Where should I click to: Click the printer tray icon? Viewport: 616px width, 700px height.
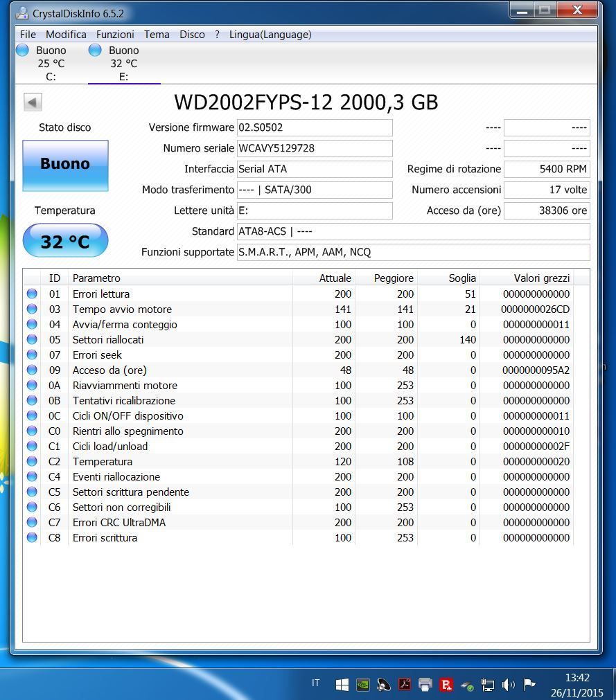pos(425,684)
